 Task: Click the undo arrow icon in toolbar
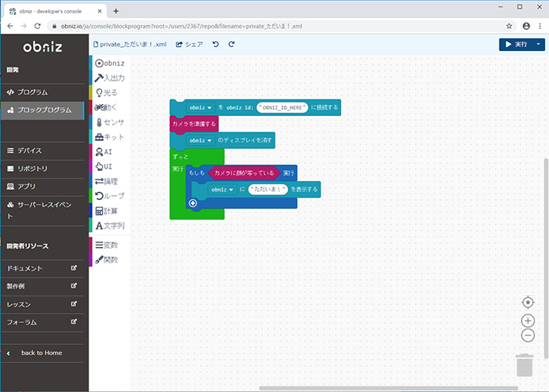click(x=216, y=45)
